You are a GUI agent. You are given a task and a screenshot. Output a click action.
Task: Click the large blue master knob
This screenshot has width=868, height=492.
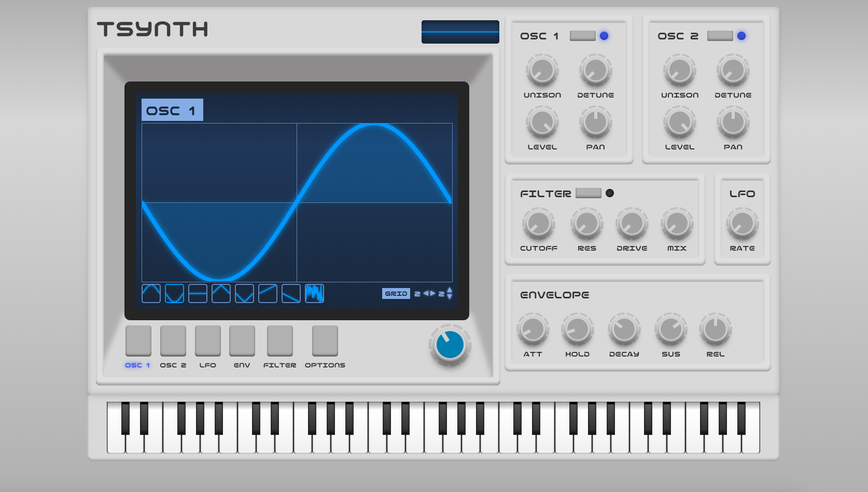450,345
